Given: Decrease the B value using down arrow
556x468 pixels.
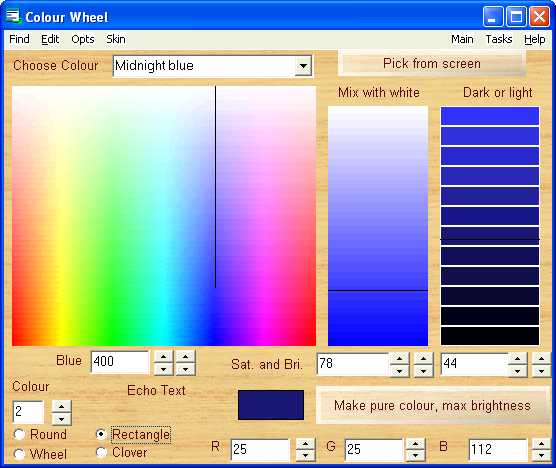Looking at the screenshot, I should click(541, 455).
